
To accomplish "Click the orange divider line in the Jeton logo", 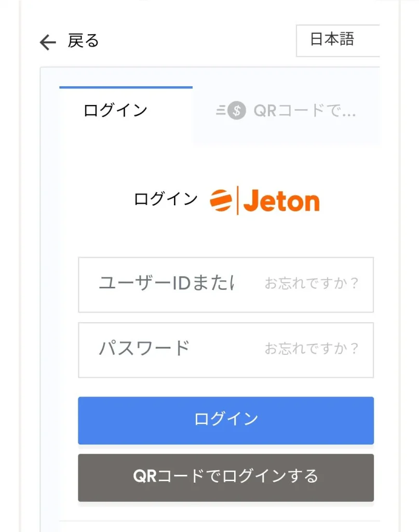I will click(237, 201).
